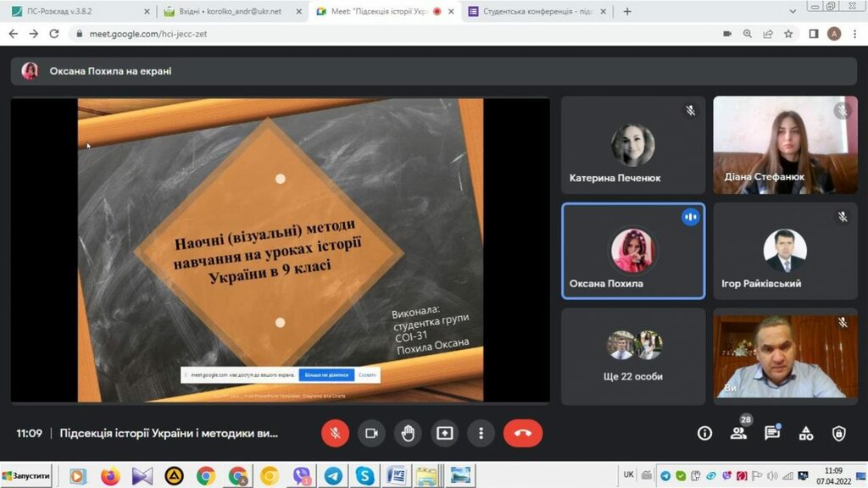868x488 pixels.
Task: Raise hand in the meeting
Action: (408, 433)
